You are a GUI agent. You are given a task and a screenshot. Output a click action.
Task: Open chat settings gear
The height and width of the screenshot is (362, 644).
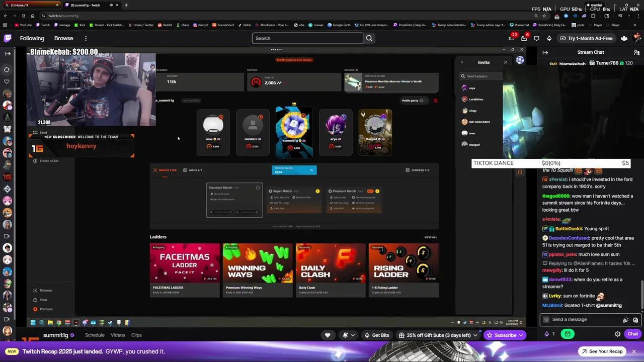click(x=618, y=334)
